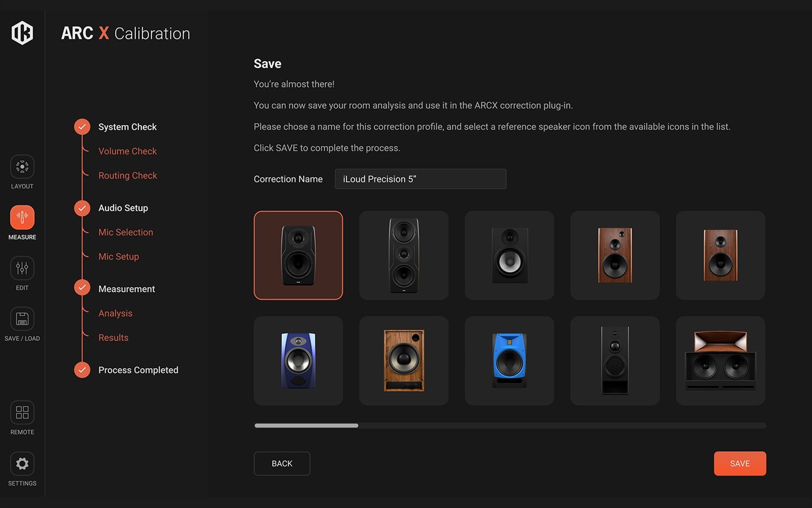This screenshot has height=508, width=812.
Task: Open the Remote panel
Action: (x=22, y=412)
